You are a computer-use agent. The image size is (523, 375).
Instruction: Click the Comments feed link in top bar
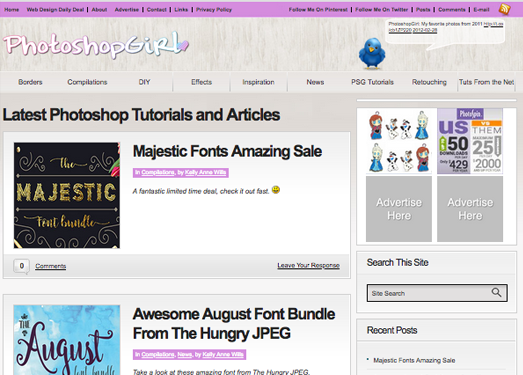pyautogui.click(x=452, y=10)
